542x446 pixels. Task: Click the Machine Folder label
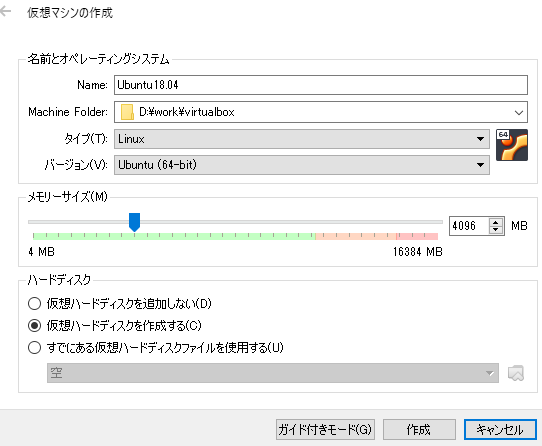68,112
